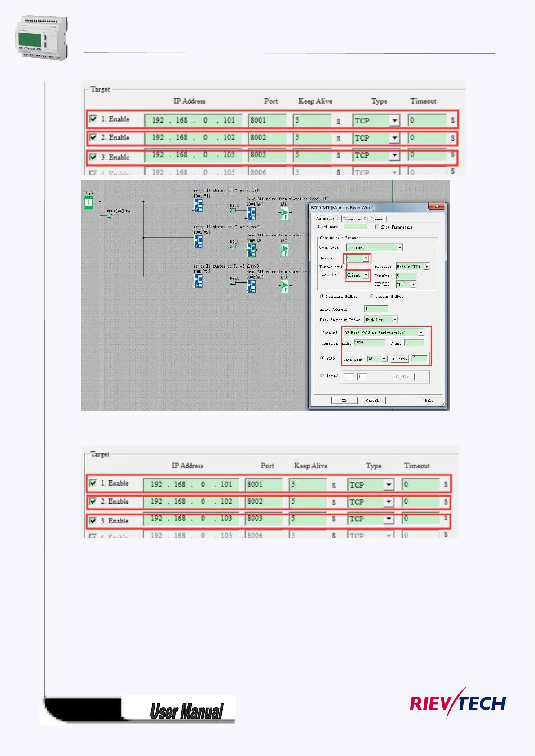This screenshot has width=535, height=756.
Task: Select the Auto radio button
Action: coord(322,358)
